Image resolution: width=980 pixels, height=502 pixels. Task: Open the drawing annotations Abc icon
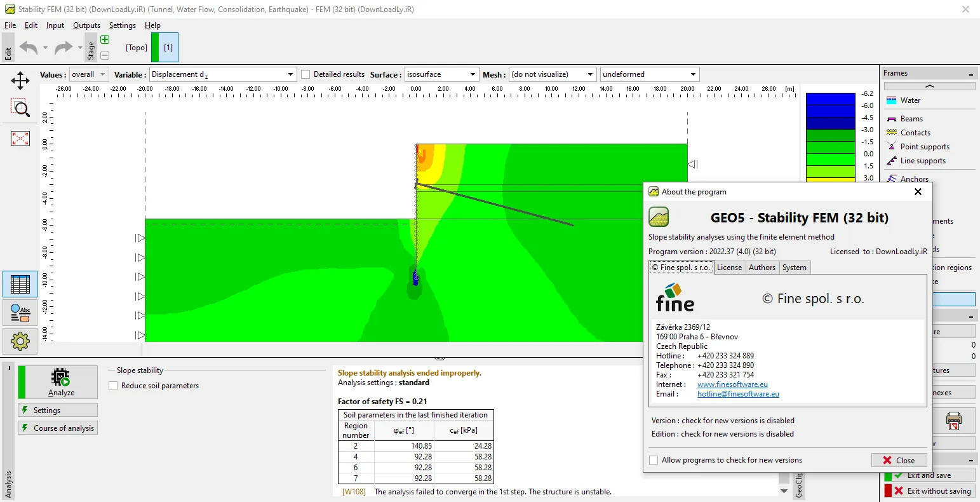(x=20, y=313)
